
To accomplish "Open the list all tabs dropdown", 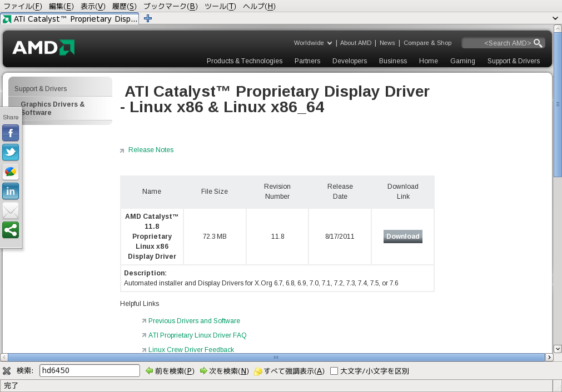I will click(555, 18).
